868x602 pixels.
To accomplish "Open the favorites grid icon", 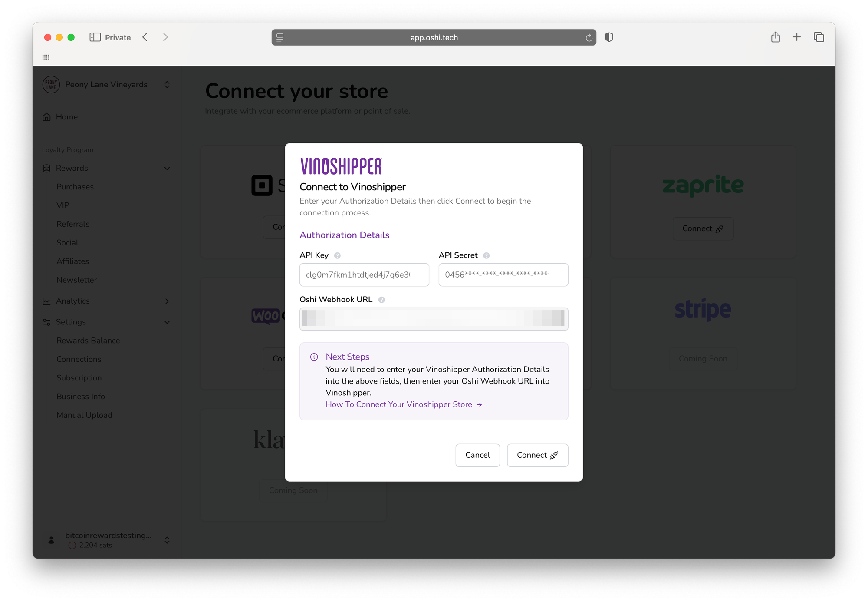I will coord(46,57).
